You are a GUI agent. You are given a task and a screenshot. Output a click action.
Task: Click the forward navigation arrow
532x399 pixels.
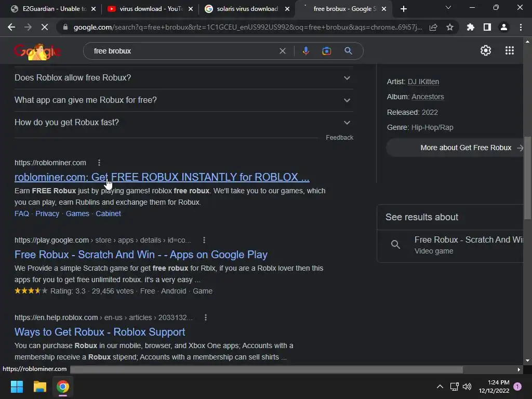28,27
